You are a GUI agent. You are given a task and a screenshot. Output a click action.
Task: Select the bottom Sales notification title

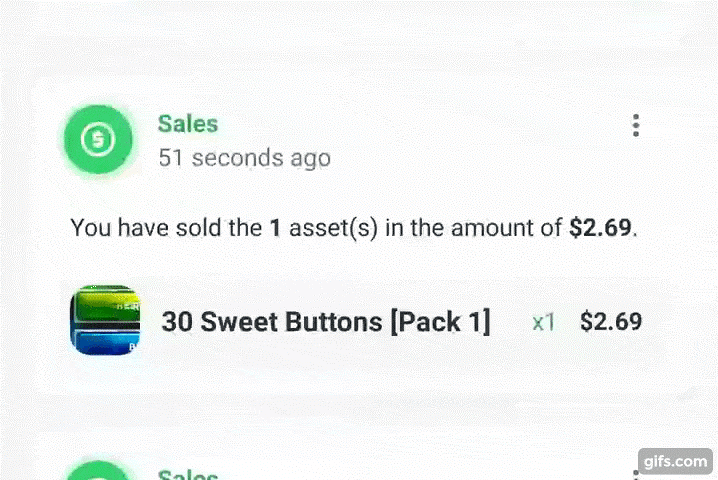pos(188,475)
